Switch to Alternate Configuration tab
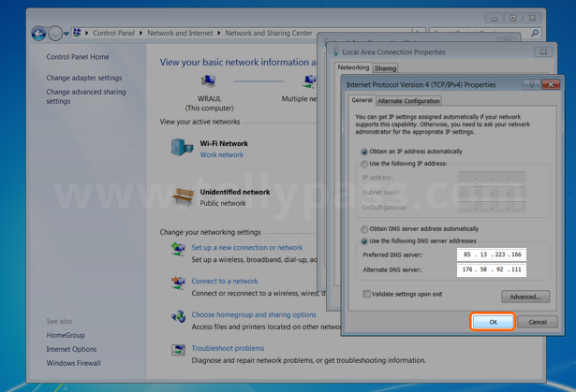Viewport: 576px width, 392px height. coord(408,101)
